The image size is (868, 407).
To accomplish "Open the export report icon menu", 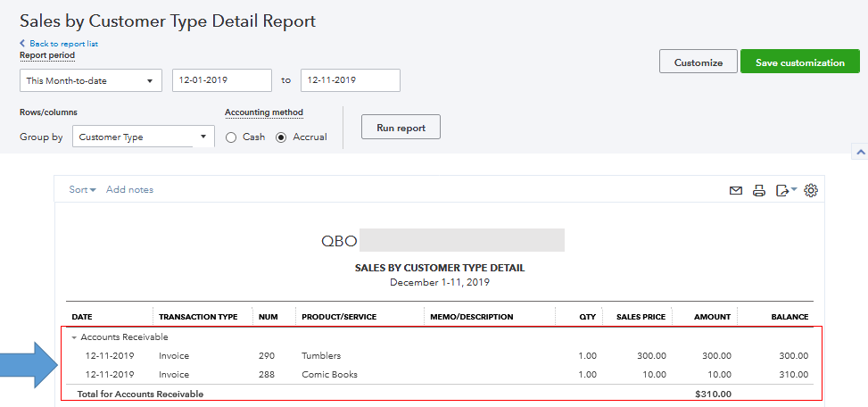I will tap(786, 190).
